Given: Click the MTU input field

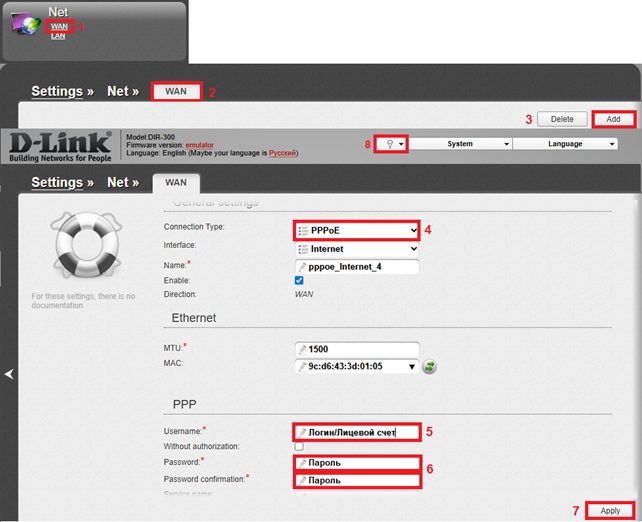Looking at the screenshot, I should pyautogui.click(x=357, y=349).
